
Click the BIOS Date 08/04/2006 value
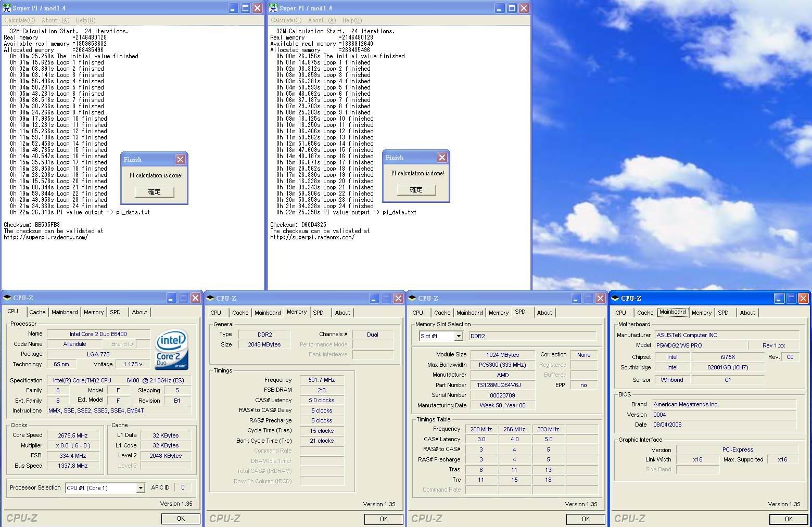pos(725,425)
